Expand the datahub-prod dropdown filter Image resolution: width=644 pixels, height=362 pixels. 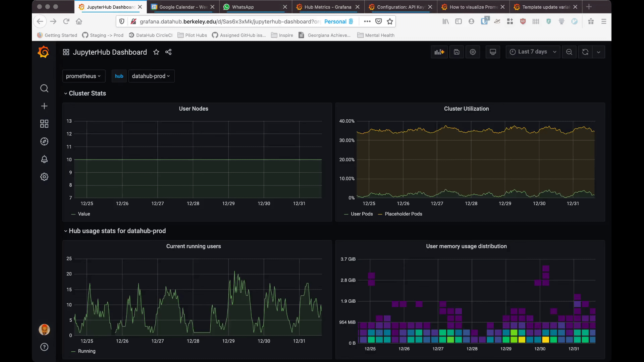tap(151, 76)
